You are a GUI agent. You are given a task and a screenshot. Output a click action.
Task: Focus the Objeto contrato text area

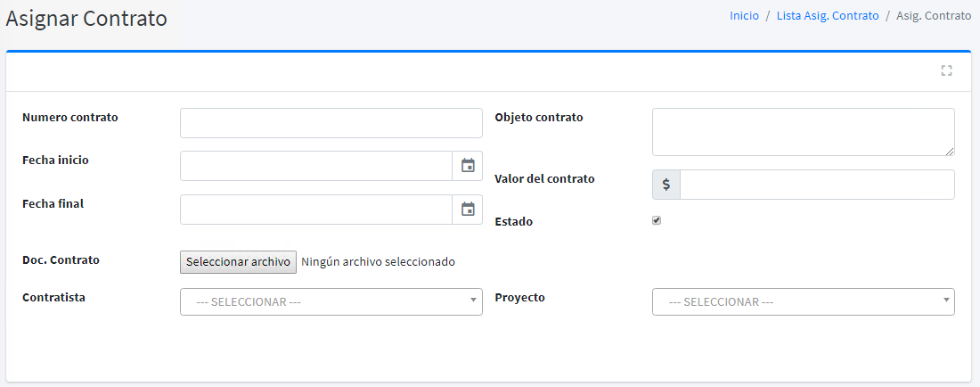coord(802,132)
